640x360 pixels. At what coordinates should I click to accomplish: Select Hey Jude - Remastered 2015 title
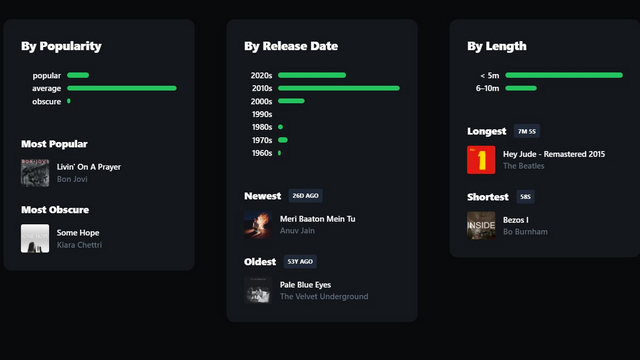pyautogui.click(x=554, y=154)
